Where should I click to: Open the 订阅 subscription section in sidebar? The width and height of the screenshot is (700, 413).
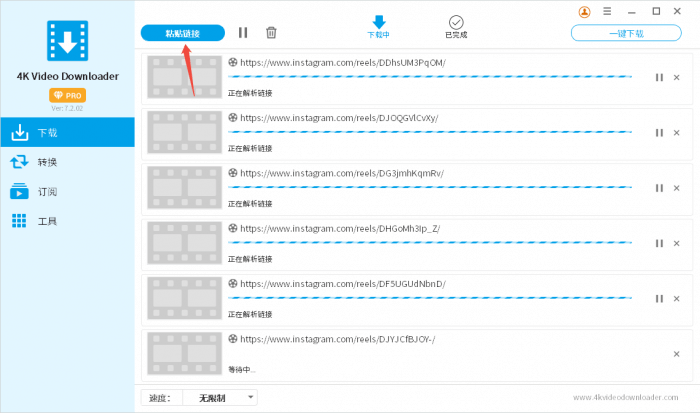67,192
